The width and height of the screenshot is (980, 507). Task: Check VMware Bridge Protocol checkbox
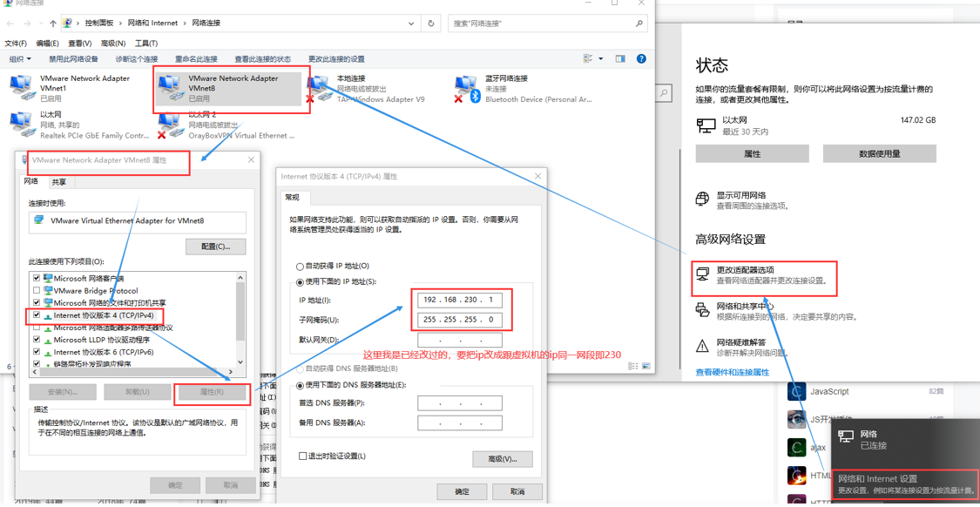point(37,291)
